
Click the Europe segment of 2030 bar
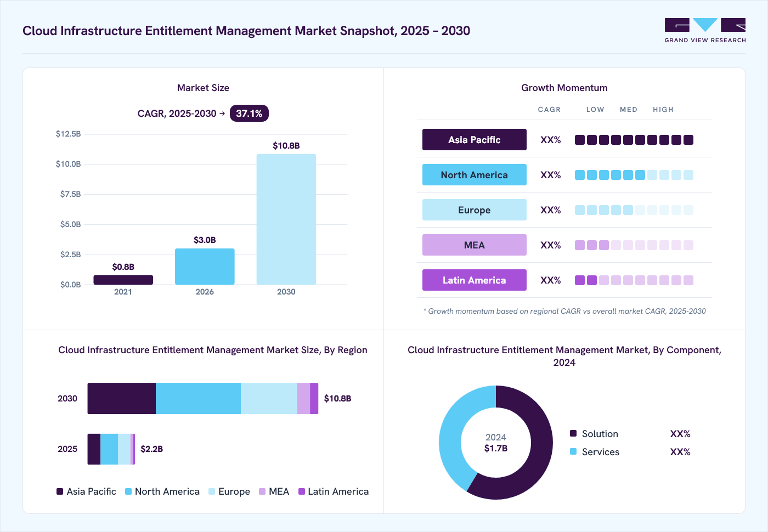pos(269,398)
